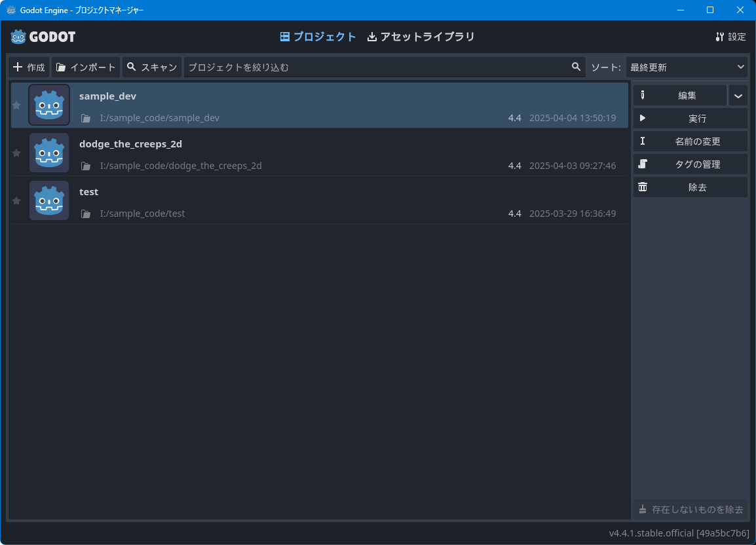Click path I:/sample_code/sample_dev
The image size is (756, 545).
point(160,118)
